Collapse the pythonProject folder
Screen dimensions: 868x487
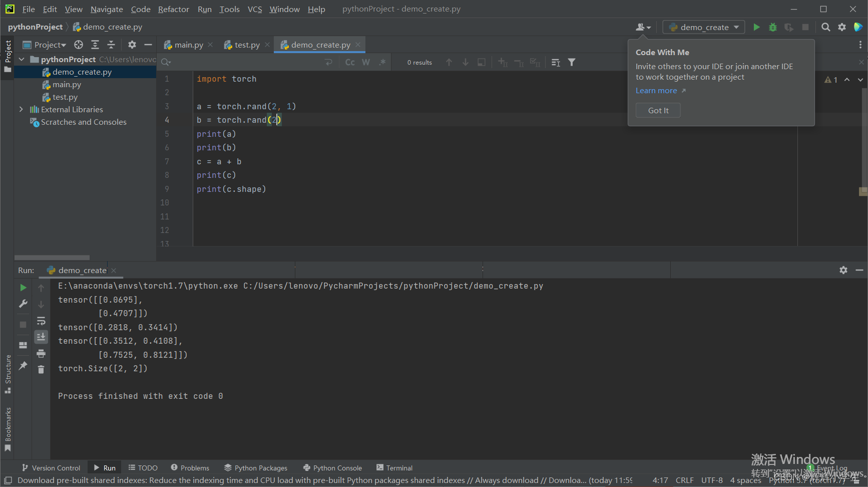(21, 59)
